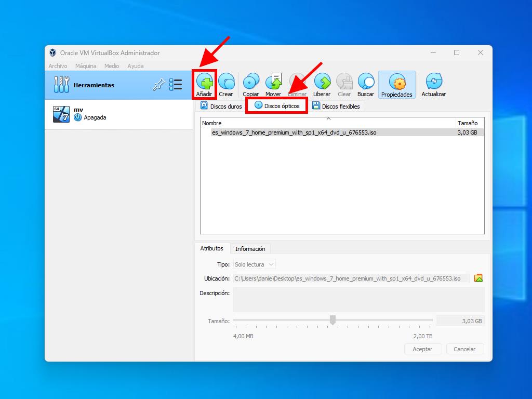Switch to the Discos flexibles tab

pos(336,106)
